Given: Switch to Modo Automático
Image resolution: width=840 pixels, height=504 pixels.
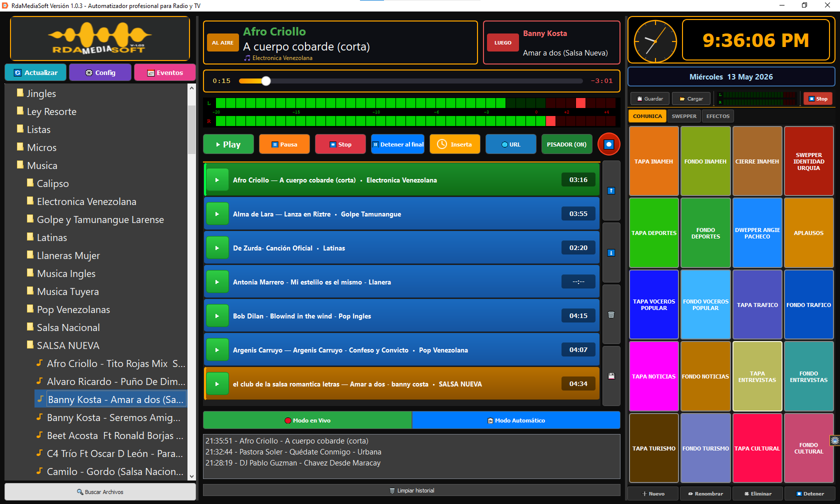Looking at the screenshot, I should click(x=516, y=420).
